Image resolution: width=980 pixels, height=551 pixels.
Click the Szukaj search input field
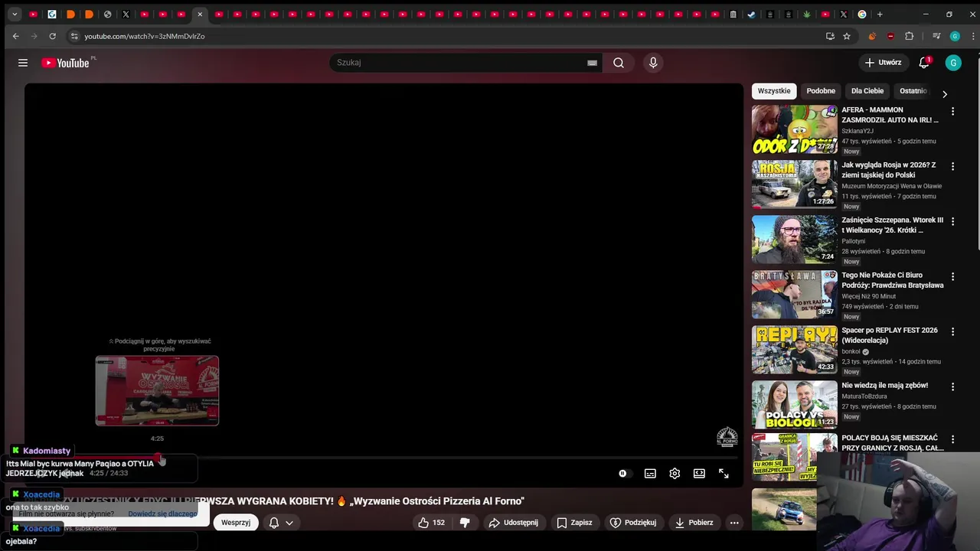458,63
